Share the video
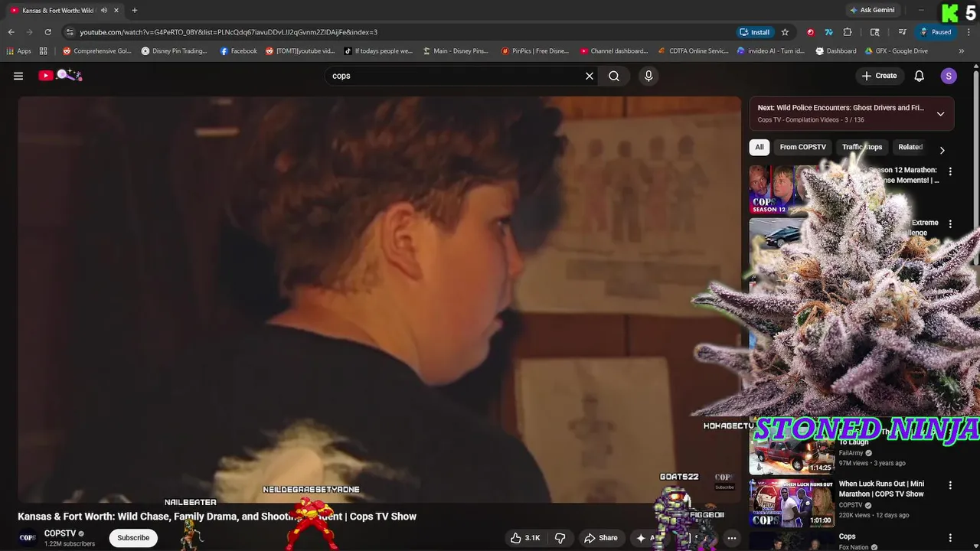 [x=600, y=538]
